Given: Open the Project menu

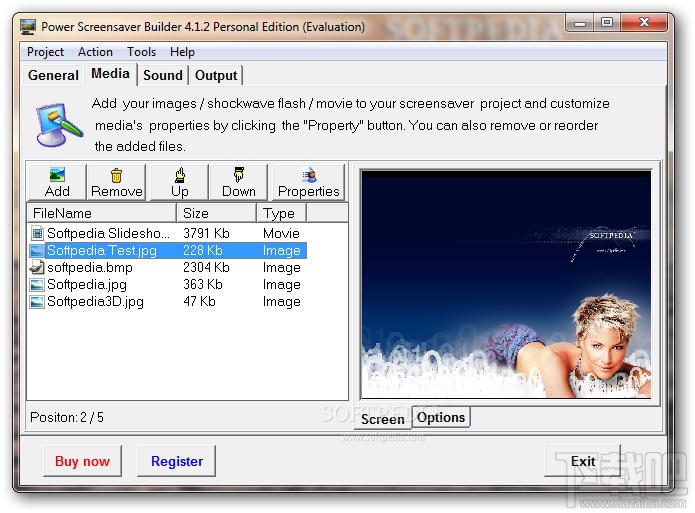Looking at the screenshot, I should click(x=45, y=52).
